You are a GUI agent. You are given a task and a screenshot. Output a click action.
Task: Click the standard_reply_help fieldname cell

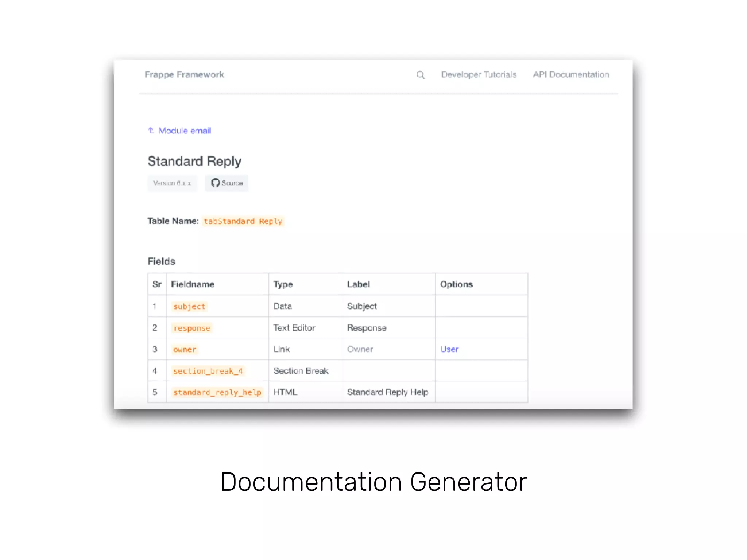click(217, 393)
